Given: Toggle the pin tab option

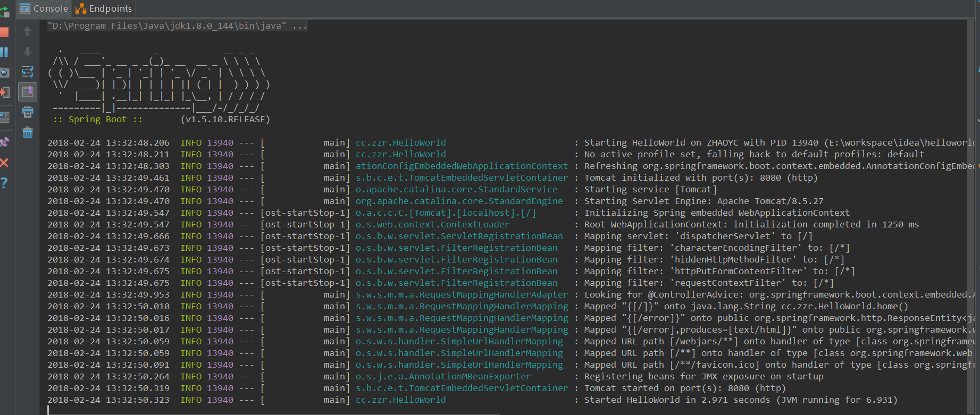Looking at the screenshot, I should (4, 142).
